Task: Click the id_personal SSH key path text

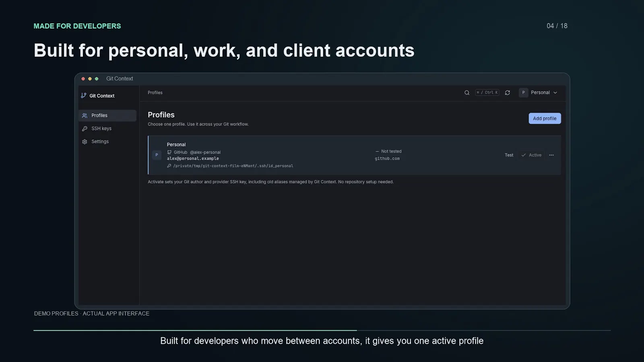Action: tap(233, 166)
